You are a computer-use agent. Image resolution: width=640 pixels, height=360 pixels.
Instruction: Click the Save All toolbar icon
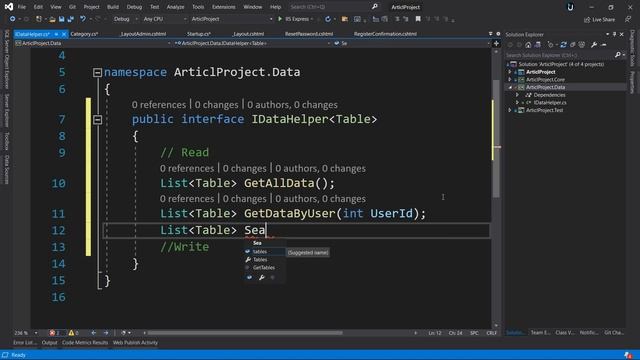coord(71,19)
